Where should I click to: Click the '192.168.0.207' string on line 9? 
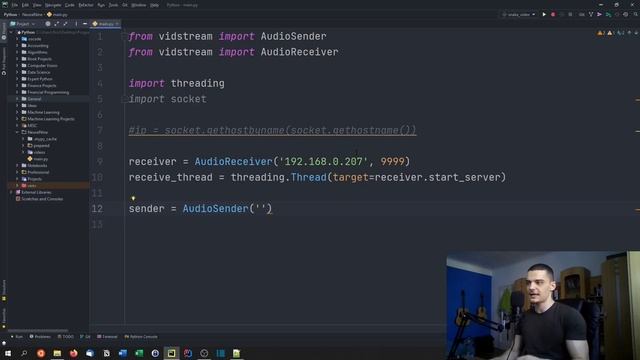pyautogui.click(x=323, y=162)
